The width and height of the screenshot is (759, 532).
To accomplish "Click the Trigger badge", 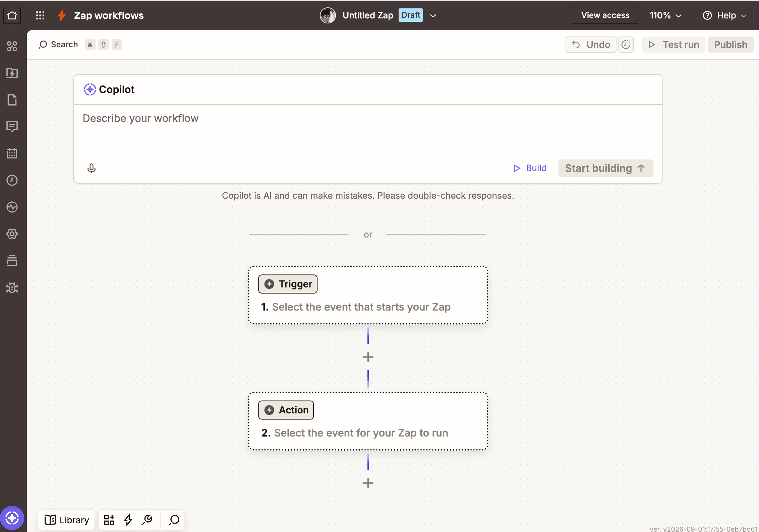I will (x=288, y=284).
